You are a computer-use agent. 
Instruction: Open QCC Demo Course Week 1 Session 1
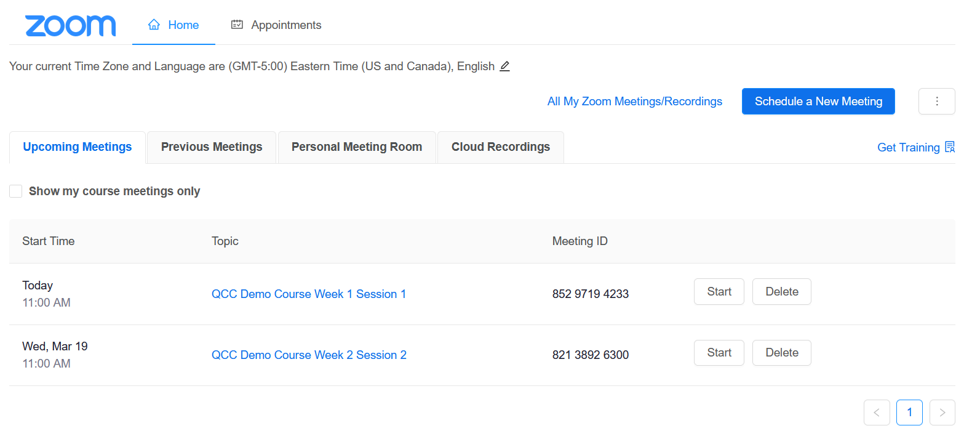pos(309,294)
